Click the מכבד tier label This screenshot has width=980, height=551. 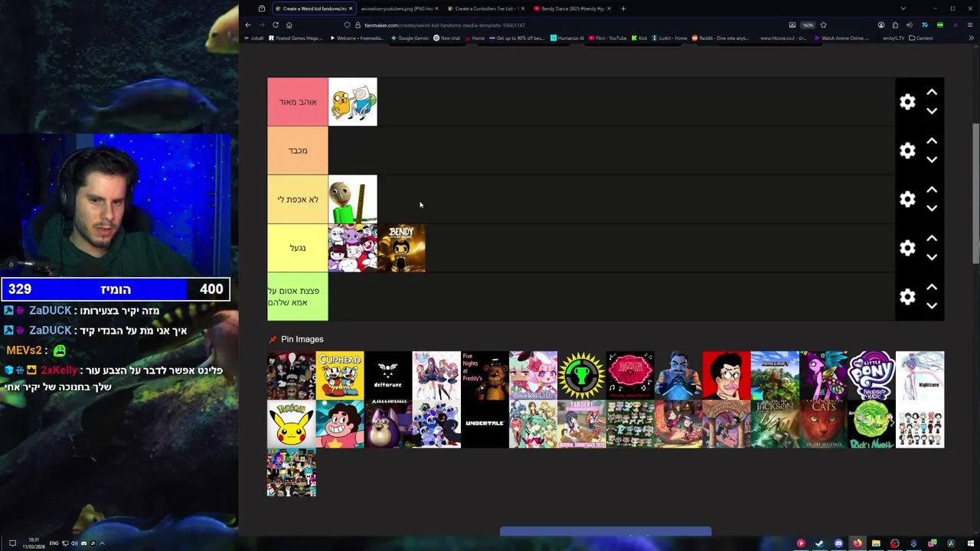point(298,151)
